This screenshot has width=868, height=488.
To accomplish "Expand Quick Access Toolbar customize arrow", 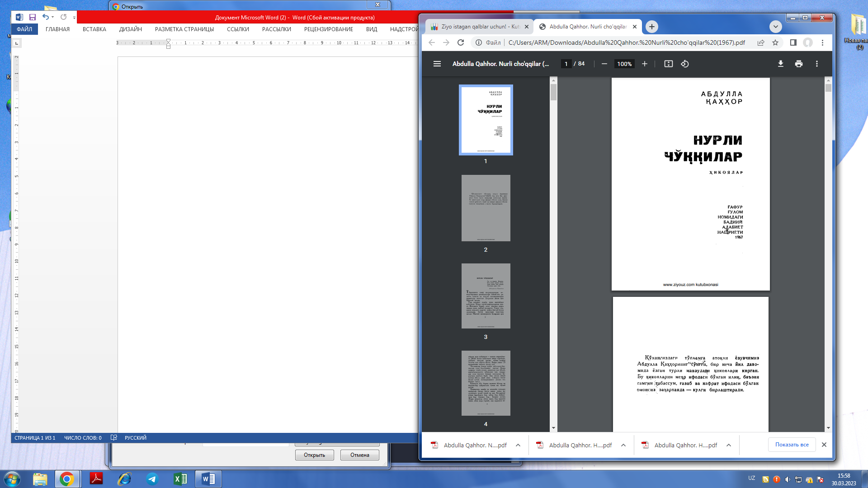I will [74, 17].
